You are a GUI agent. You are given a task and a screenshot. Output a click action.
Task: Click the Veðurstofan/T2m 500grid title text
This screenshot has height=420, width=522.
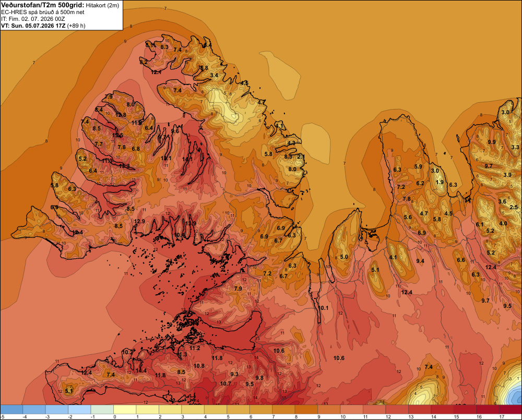click(43, 5)
